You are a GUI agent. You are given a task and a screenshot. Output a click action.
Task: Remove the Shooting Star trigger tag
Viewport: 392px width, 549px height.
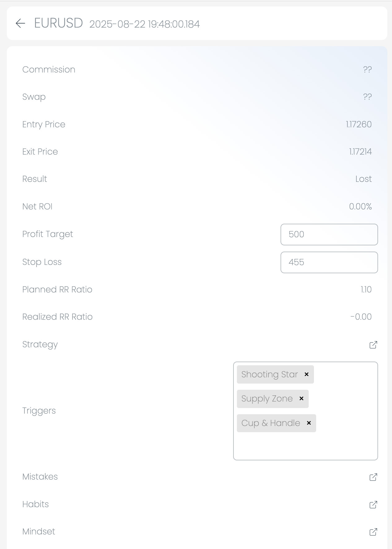pos(307,374)
